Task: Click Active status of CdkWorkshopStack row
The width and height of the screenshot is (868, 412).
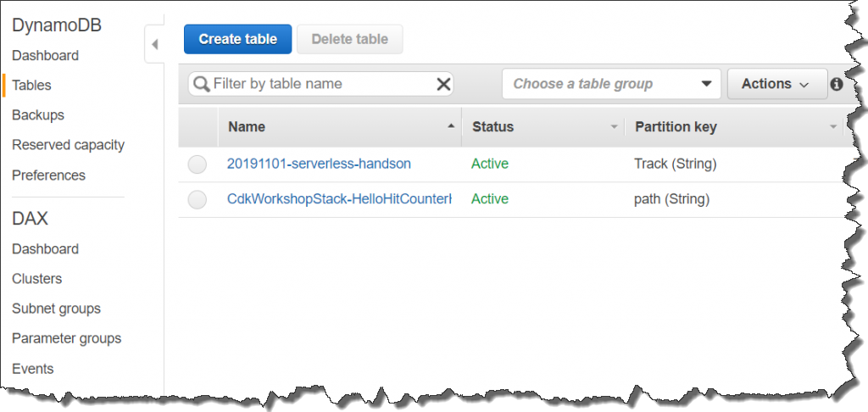Action: pos(489,199)
